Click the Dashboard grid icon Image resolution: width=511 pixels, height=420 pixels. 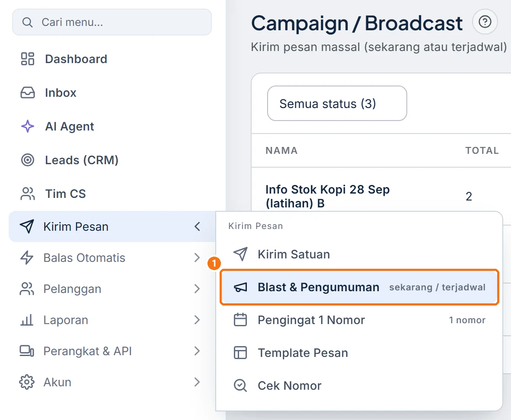[x=27, y=59]
